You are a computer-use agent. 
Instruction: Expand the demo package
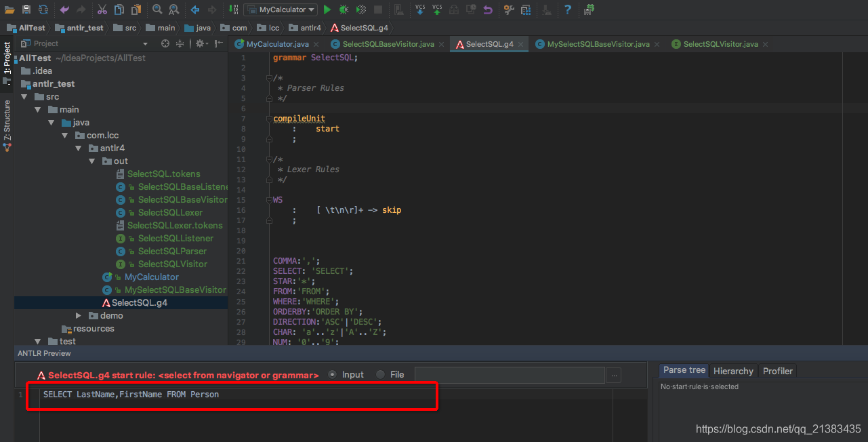[x=79, y=316]
